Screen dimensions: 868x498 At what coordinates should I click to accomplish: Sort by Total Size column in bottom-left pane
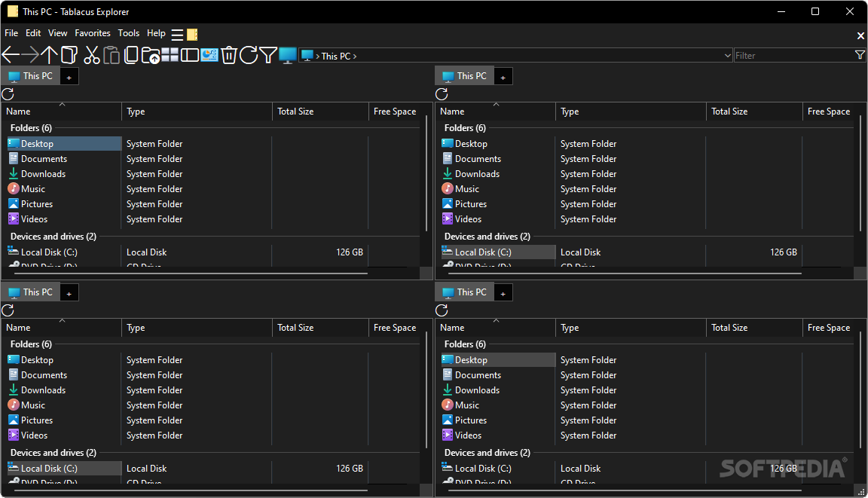coord(320,328)
